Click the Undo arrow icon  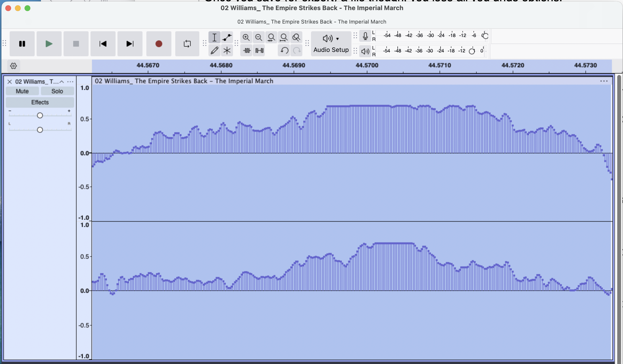coord(284,50)
